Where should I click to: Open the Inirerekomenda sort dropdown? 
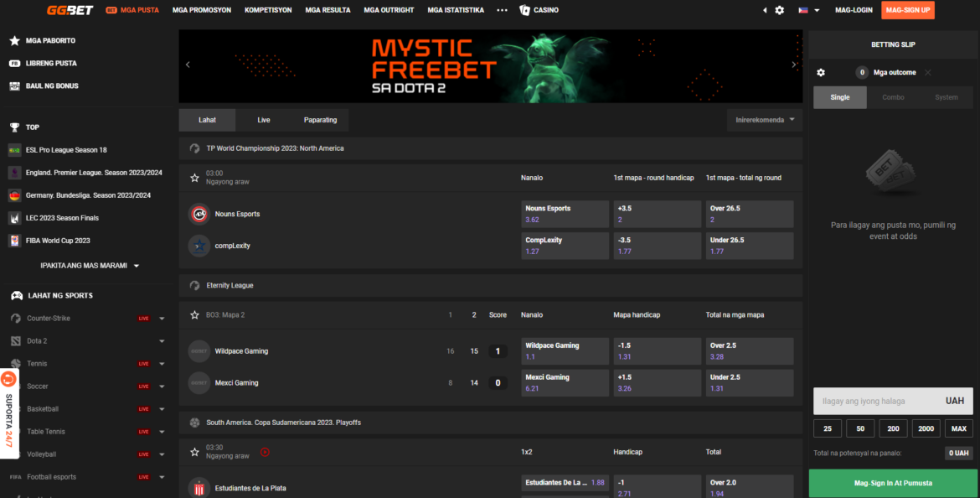click(x=765, y=120)
